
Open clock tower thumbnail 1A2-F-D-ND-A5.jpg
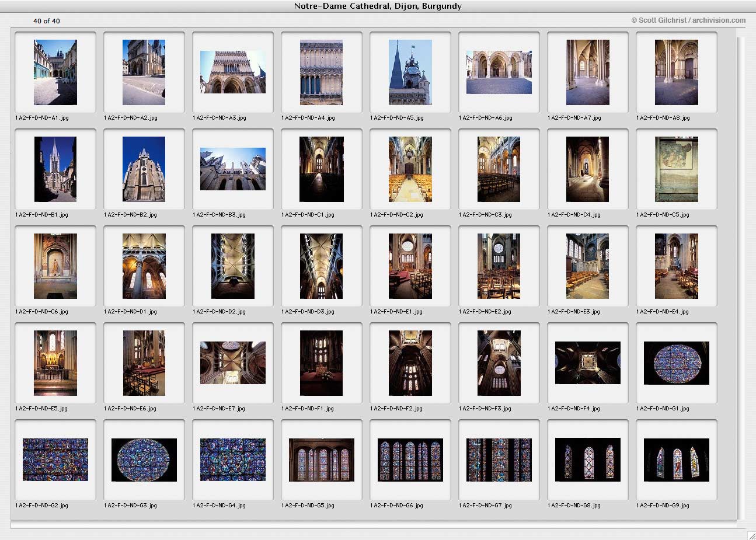coord(410,72)
